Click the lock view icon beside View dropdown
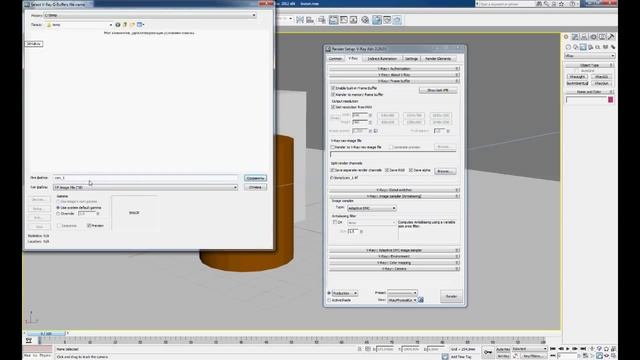 (x=421, y=300)
